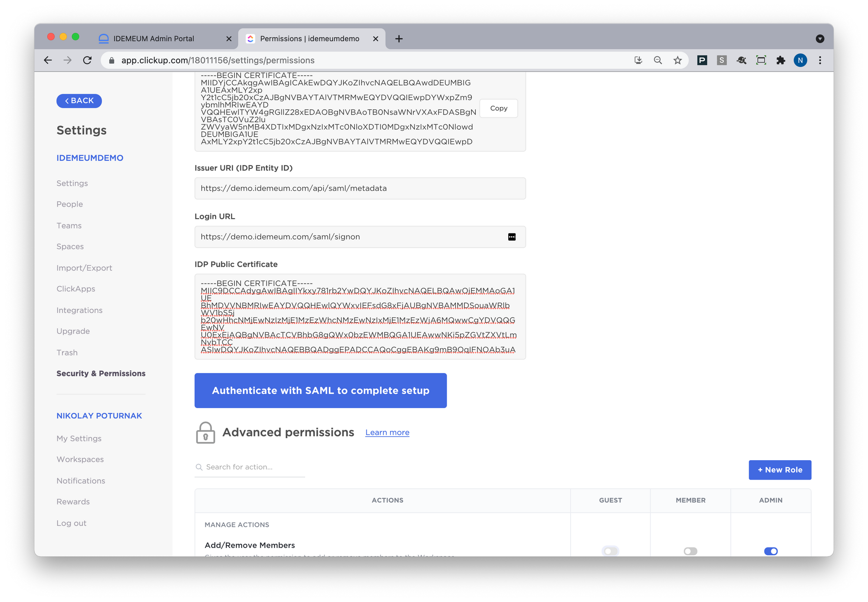Click the zoom magnifier icon in the address bar
Image resolution: width=868 pixels, height=602 pixels.
658,60
